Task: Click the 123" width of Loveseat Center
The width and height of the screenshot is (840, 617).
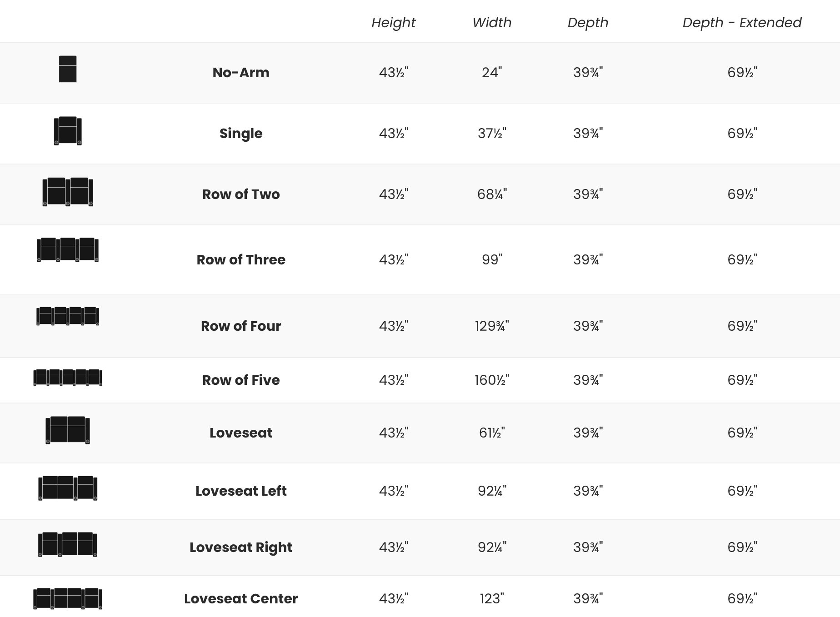Action: [x=492, y=598]
